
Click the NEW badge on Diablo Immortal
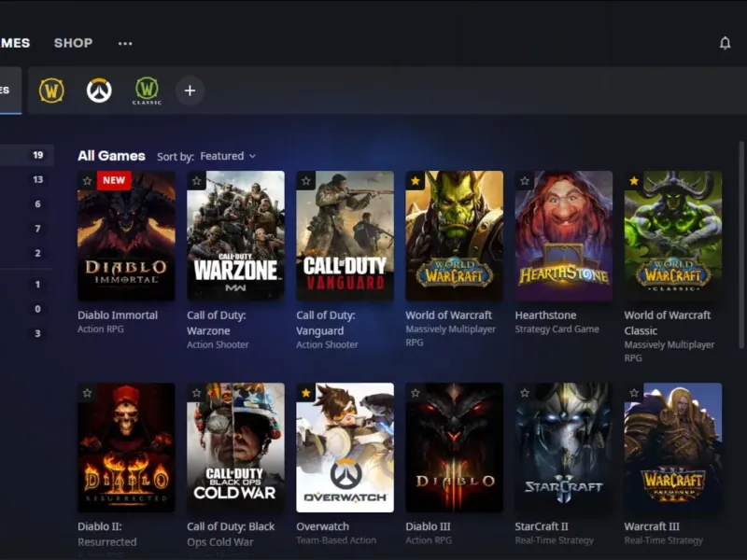(114, 180)
